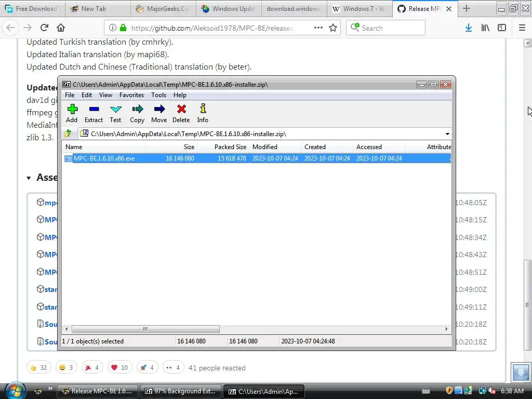Choose the Move tool in 7-Zip

pyautogui.click(x=159, y=113)
